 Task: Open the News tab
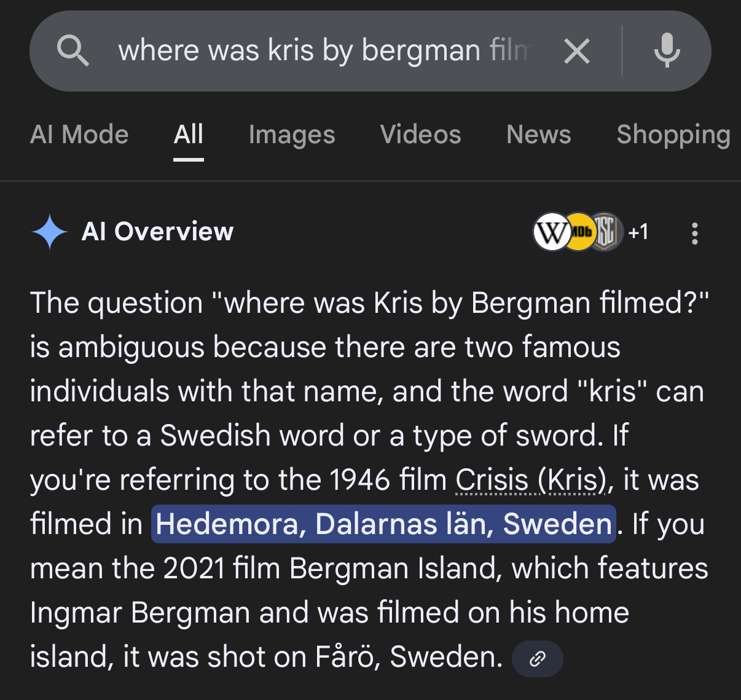tap(538, 135)
